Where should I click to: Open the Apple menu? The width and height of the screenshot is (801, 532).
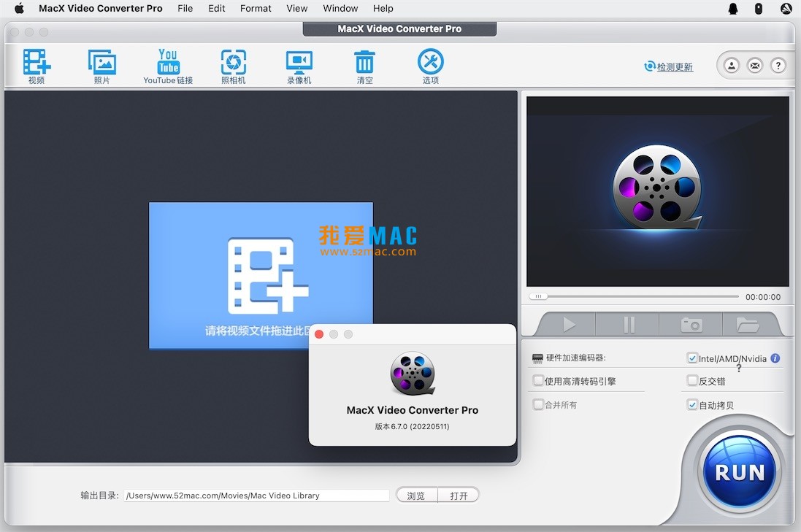[19, 8]
